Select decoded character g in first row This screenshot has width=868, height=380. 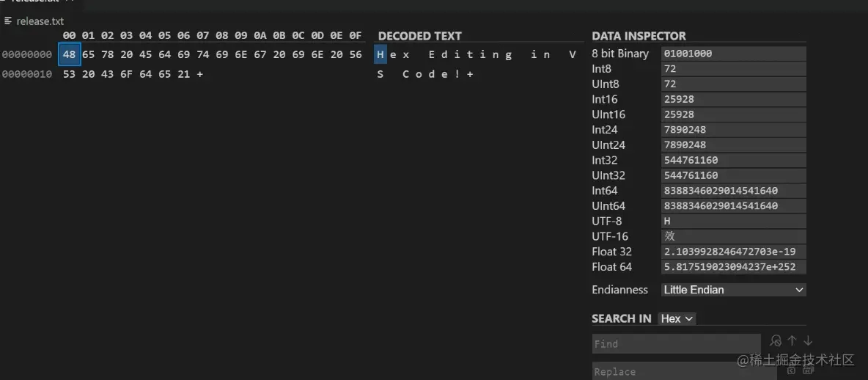pos(509,54)
